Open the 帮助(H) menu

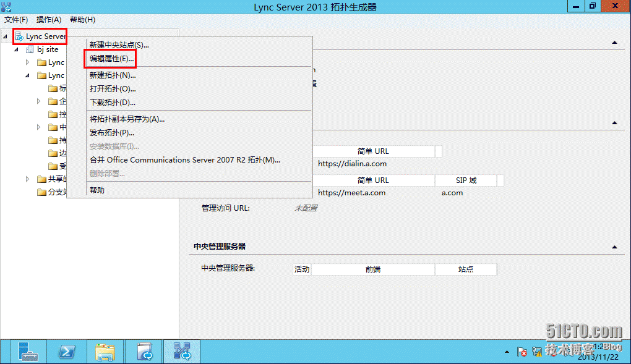tap(82, 20)
